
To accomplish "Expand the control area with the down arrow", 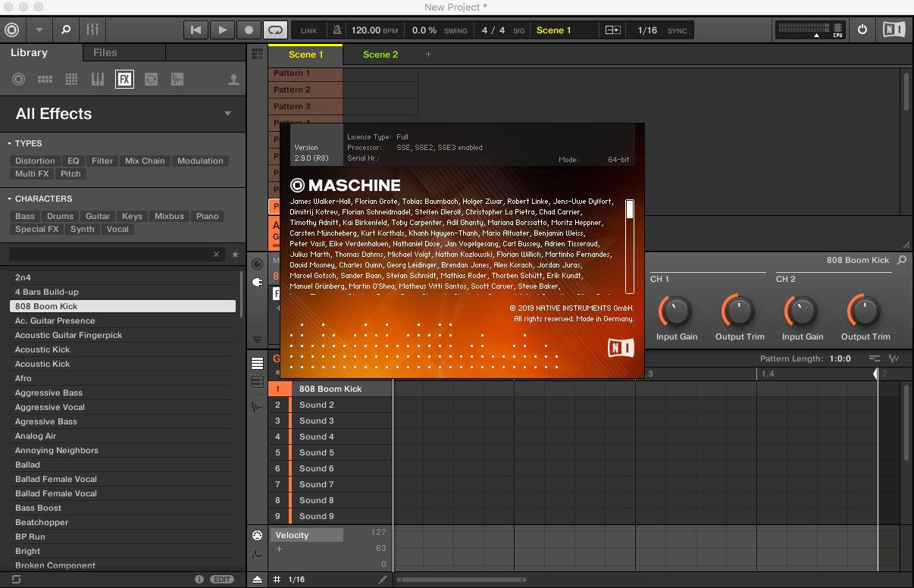I will pos(257,339).
